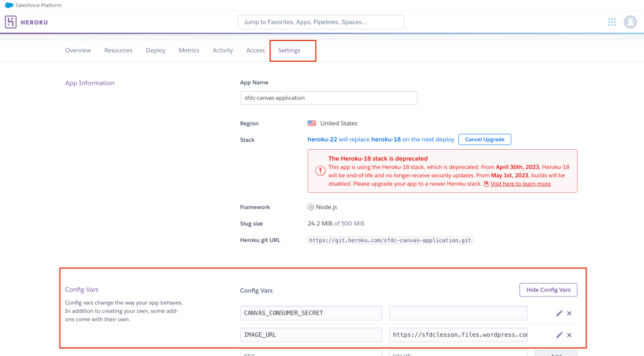Click the new KEY input field
This screenshot has width=644, height=356.
coord(311,353)
